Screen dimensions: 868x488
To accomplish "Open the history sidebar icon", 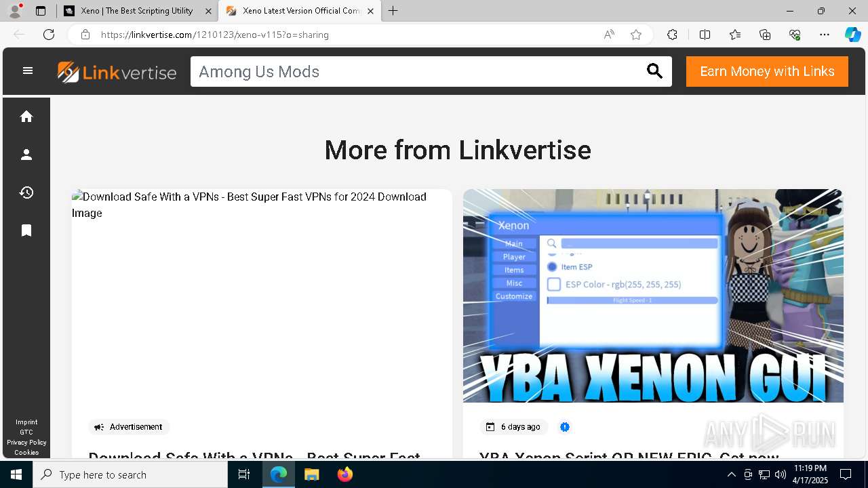I will (26, 192).
